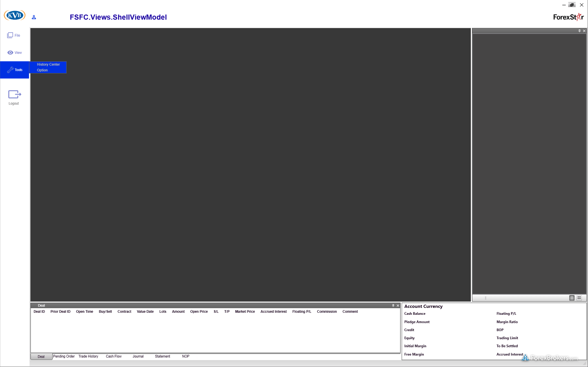The width and height of the screenshot is (588, 367).
Task: Click the T/P column header
Action: (x=227, y=311)
